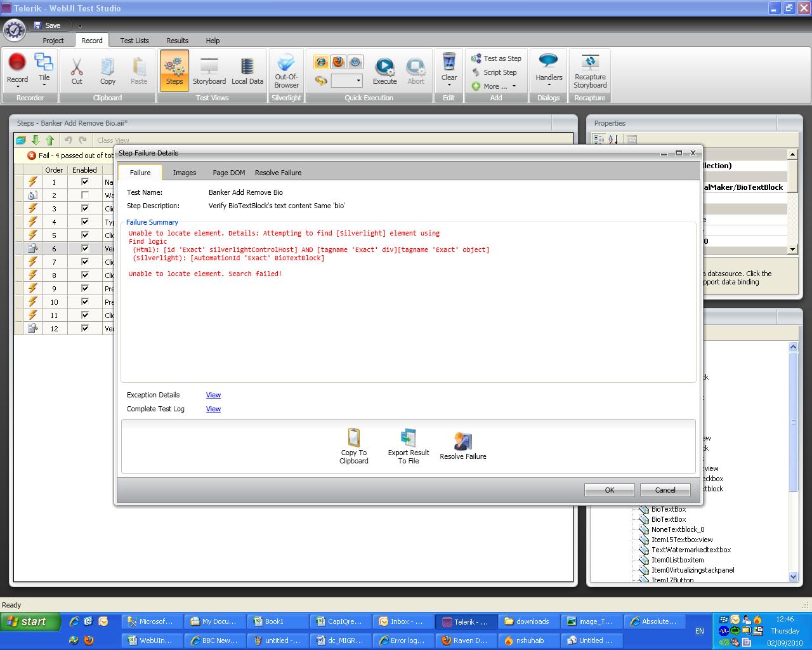Launch Out-Of-Browser Silverlight option
812x650 pixels.
click(287, 70)
